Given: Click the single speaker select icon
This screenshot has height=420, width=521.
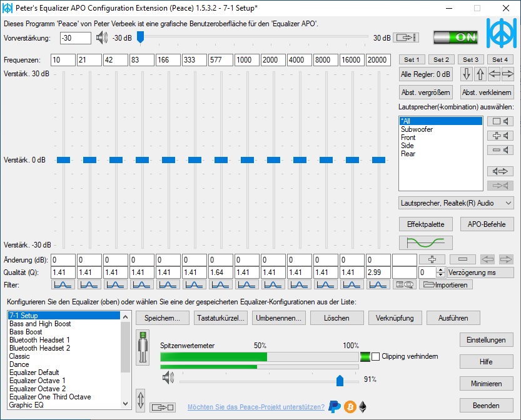Looking at the screenshot, I should (500, 121).
